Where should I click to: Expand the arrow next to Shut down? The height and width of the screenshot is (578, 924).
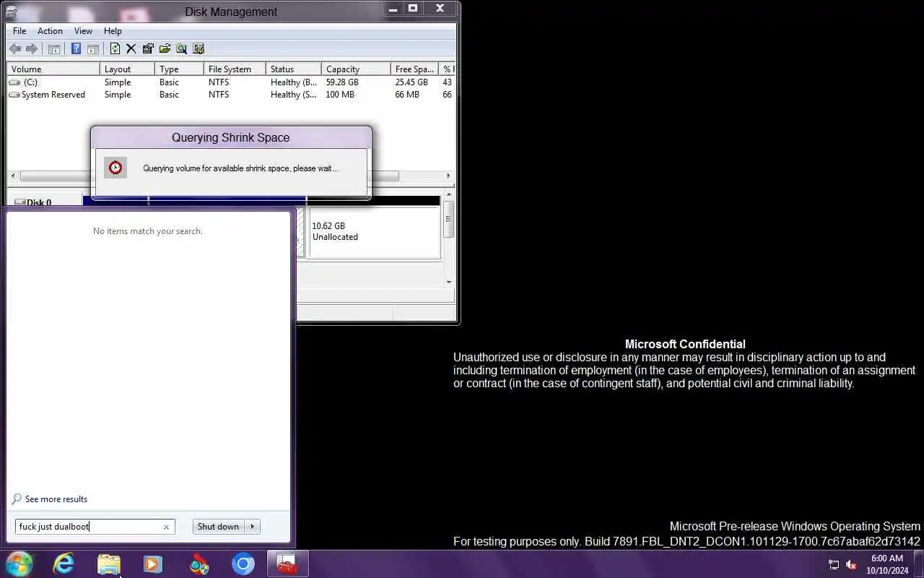[253, 527]
